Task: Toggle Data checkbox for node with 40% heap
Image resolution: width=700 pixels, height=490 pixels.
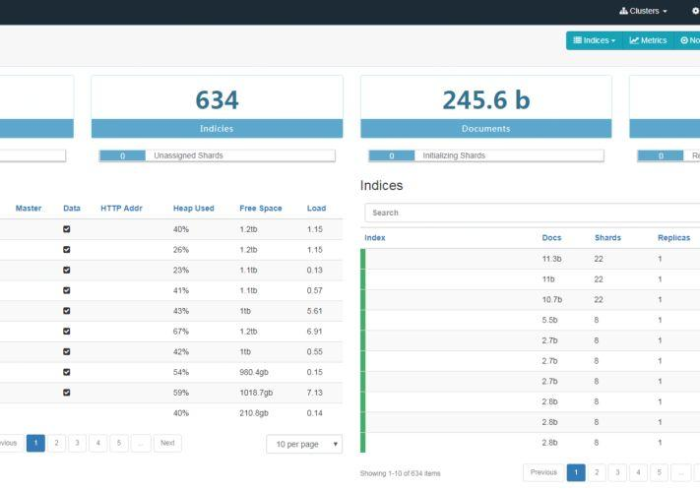Action: [67, 229]
